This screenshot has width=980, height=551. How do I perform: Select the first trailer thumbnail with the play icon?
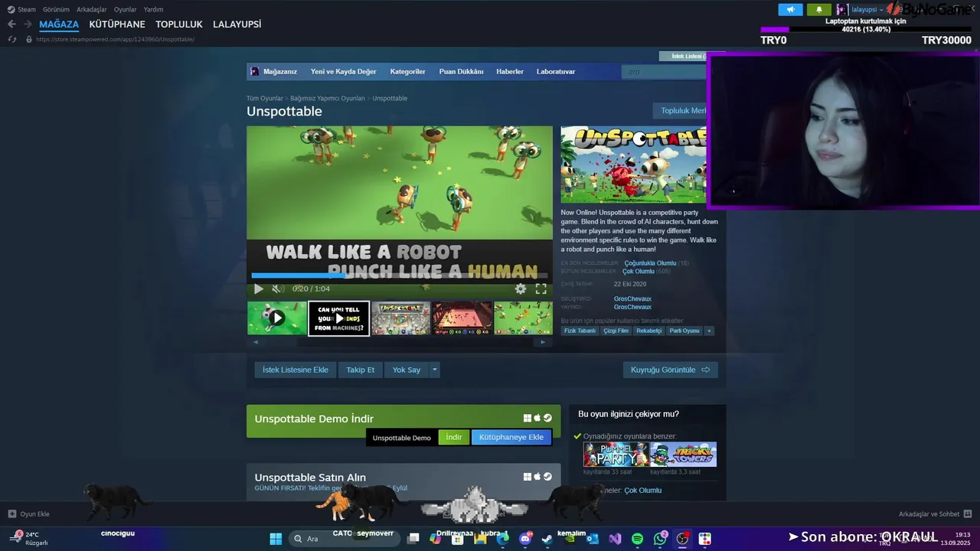tap(276, 318)
